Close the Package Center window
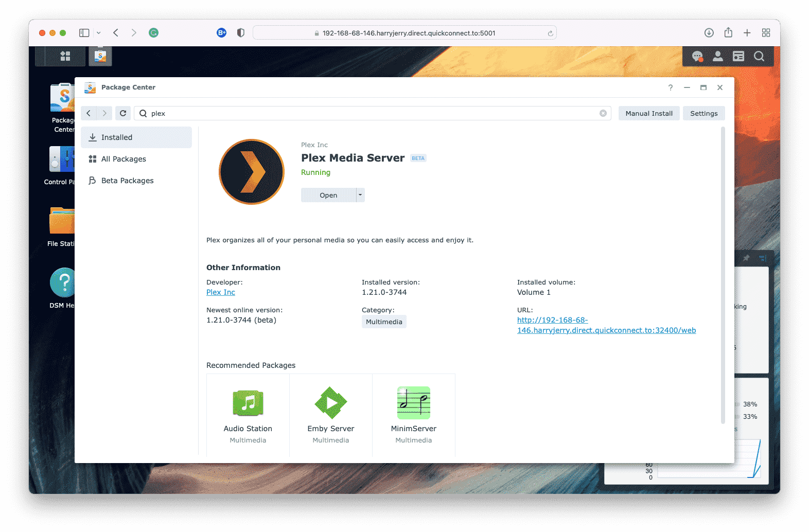 pyautogui.click(x=720, y=87)
